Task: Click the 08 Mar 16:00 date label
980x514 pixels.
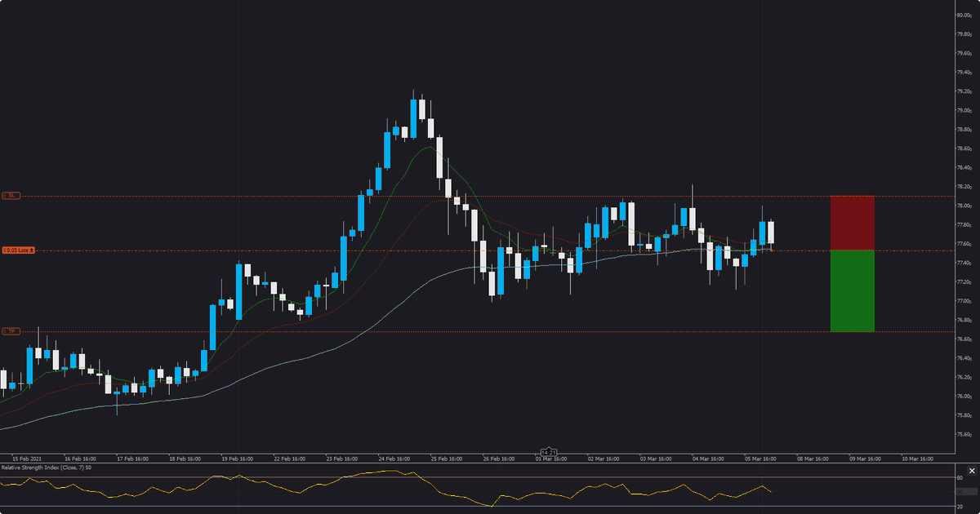Action: click(x=814, y=459)
